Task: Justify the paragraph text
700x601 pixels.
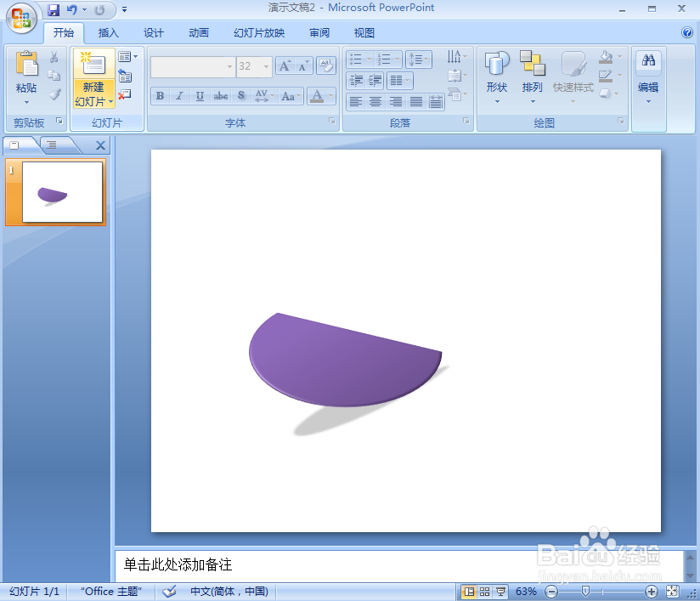Action: [416, 102]
